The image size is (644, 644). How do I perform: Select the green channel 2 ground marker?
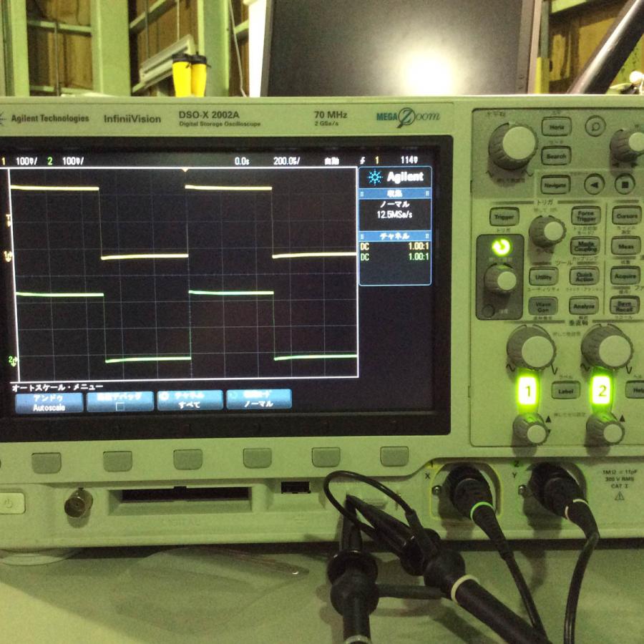[x=13, y=361]
